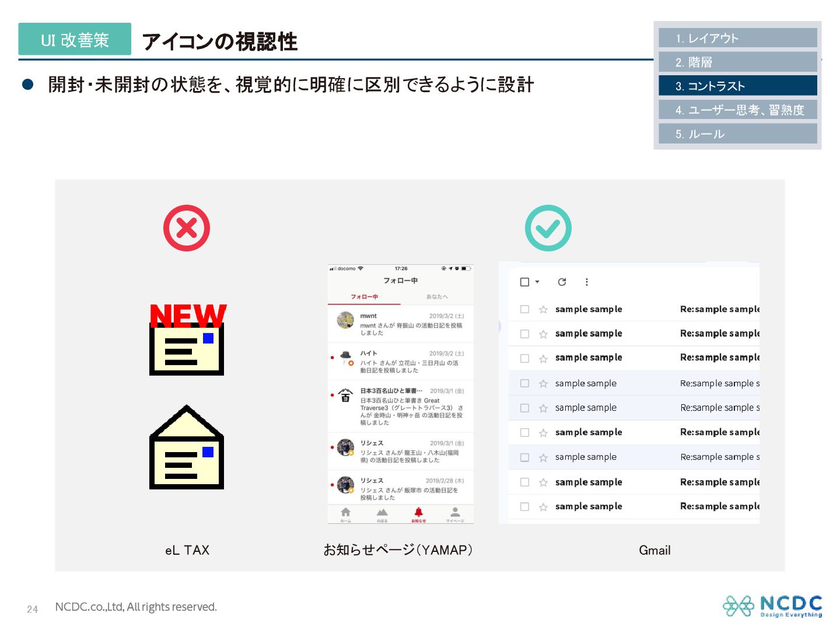Check the fourth Gmail email's checkbox
The height and width of the screenshot is (630, 840).
point(524,383)
